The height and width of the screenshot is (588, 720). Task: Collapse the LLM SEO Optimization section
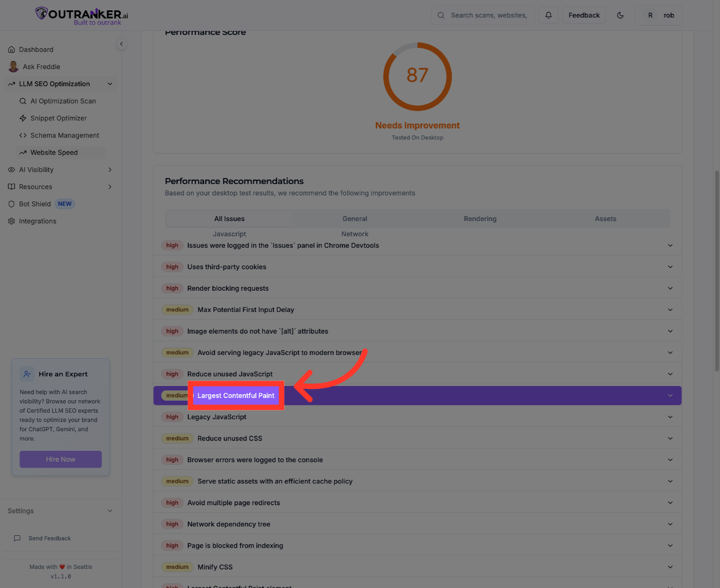[110, 84]
